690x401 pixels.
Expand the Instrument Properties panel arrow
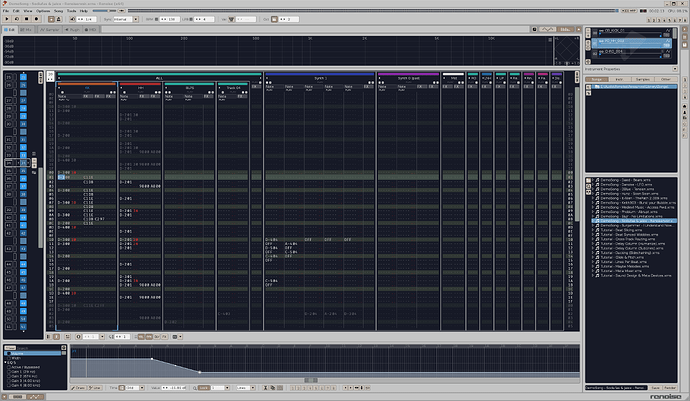coord(675,69)
